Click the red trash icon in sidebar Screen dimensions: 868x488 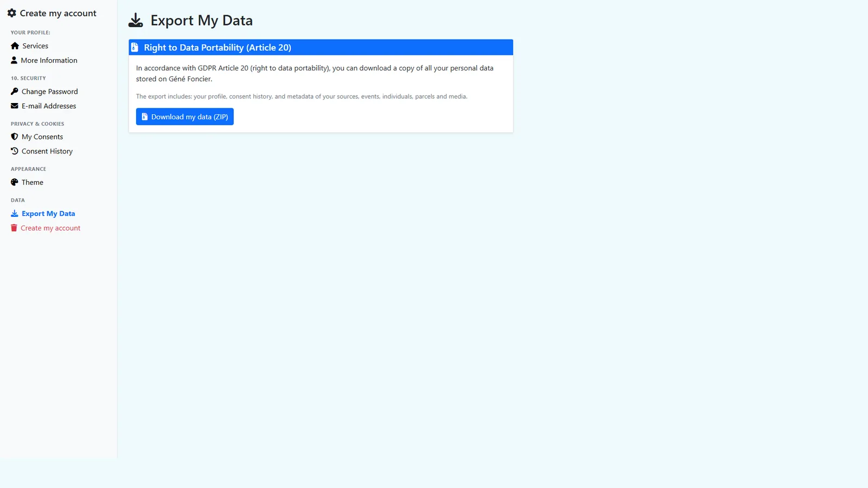[x=14, y=228]
